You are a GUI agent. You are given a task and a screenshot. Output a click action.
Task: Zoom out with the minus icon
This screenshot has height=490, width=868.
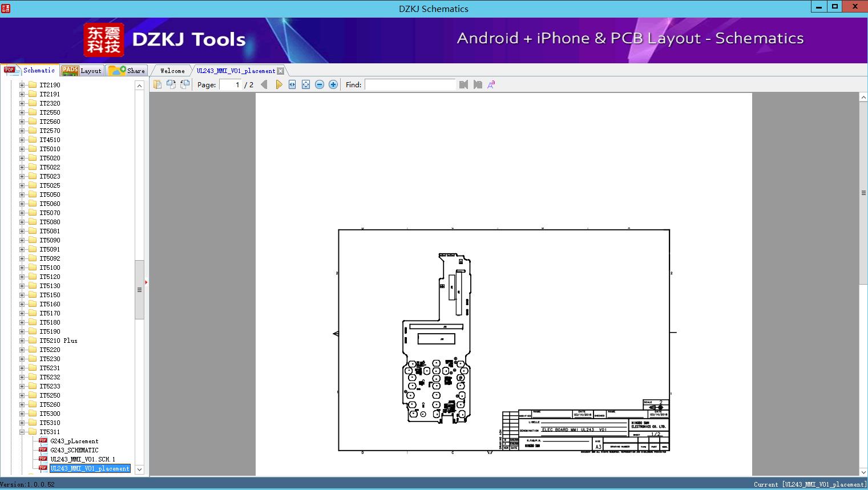(320, 84)
